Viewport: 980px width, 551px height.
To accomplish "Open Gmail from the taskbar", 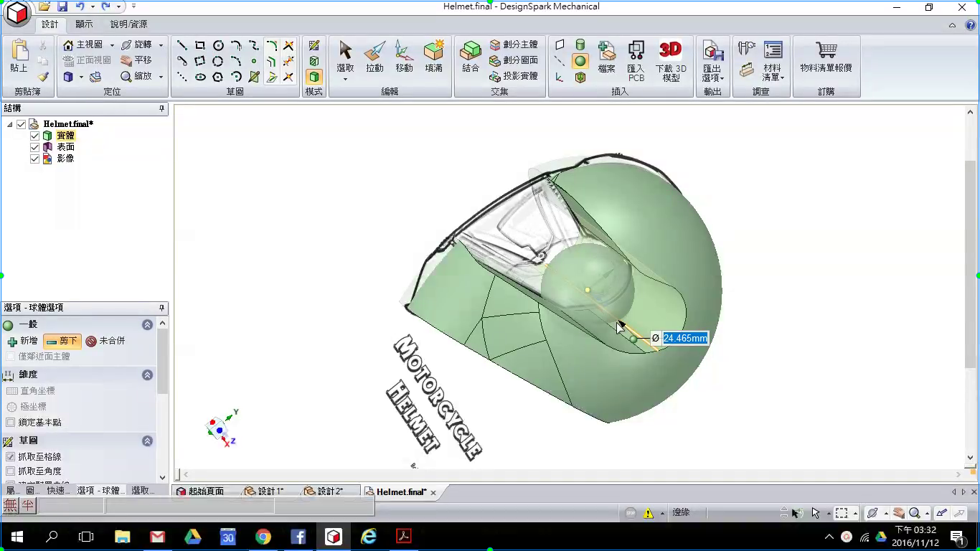I will coord(157,537).
